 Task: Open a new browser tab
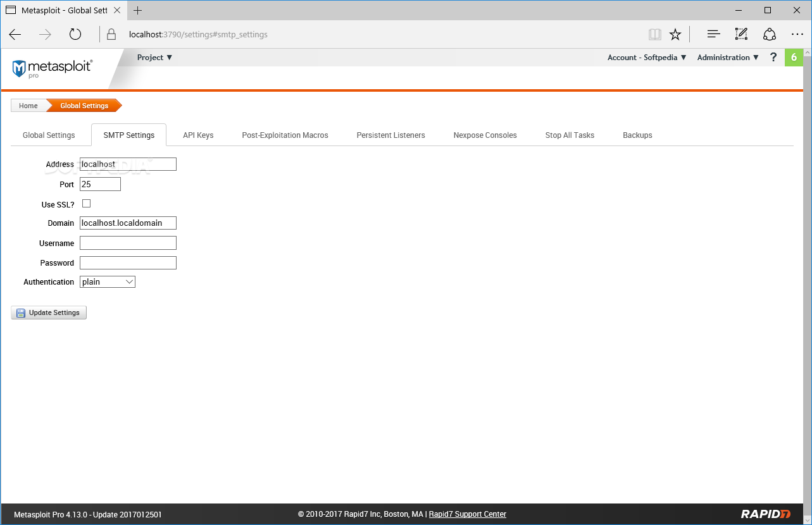click(137, 10)
